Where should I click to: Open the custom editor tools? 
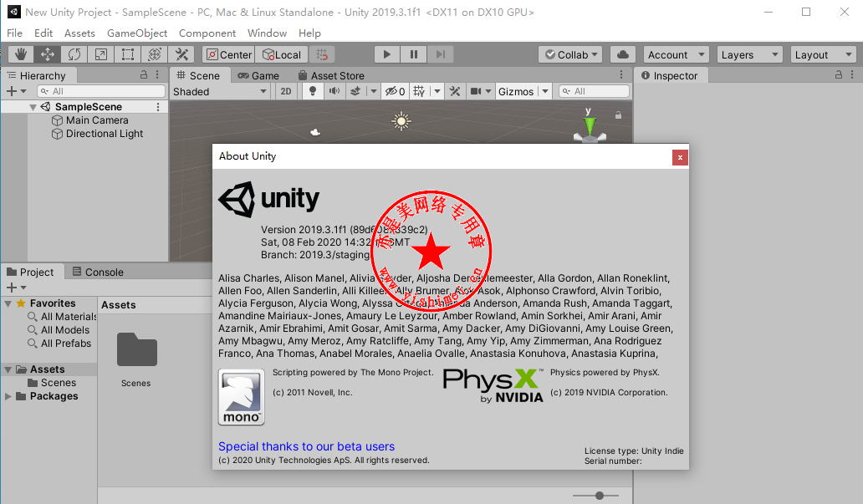pyautogui.click(x=181, y=54)
